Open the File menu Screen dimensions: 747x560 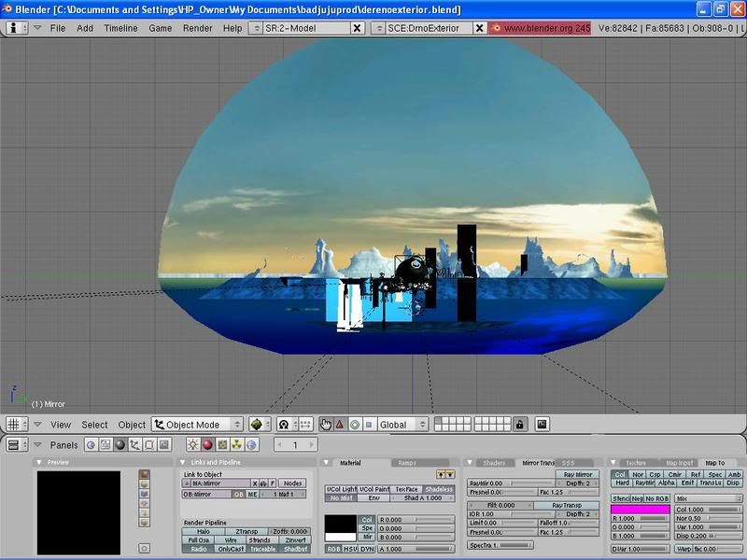(x=58, y=28)
